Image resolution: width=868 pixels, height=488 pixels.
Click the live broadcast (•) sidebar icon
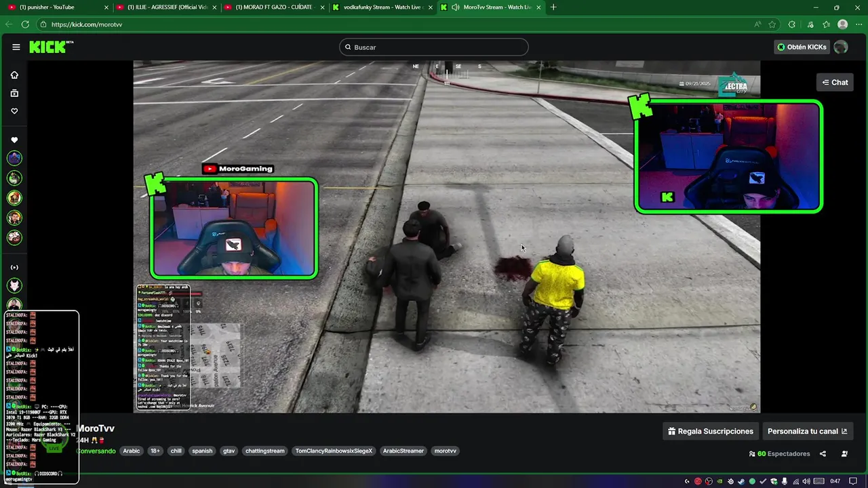click(14, 267)
